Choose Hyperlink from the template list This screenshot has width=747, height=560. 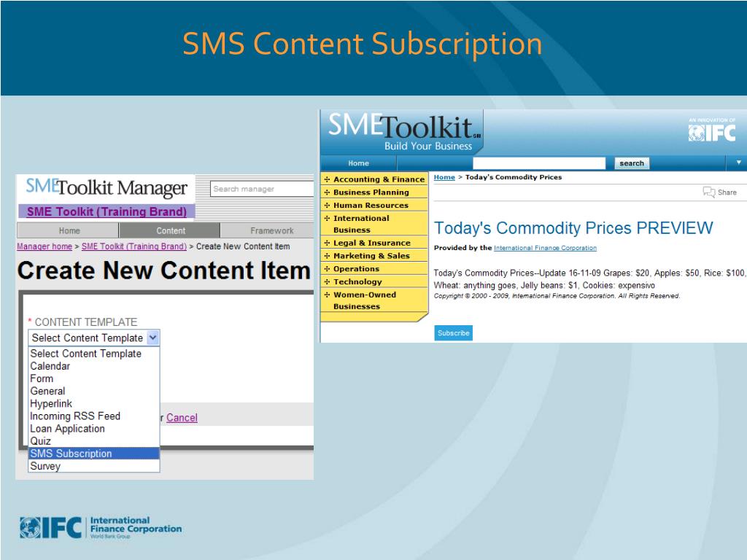(x=51, y=403)
